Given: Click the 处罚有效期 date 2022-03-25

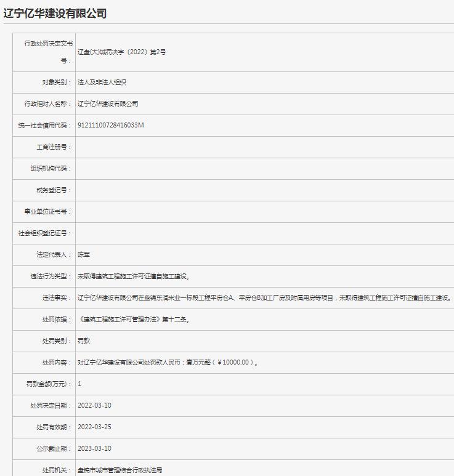Looking at the screenshot, I should (94, 427).
